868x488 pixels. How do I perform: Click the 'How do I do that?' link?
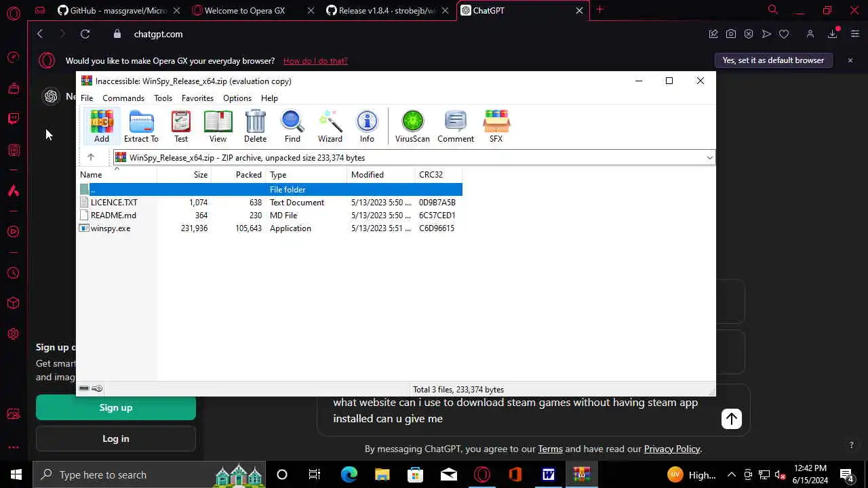point(315,61)
